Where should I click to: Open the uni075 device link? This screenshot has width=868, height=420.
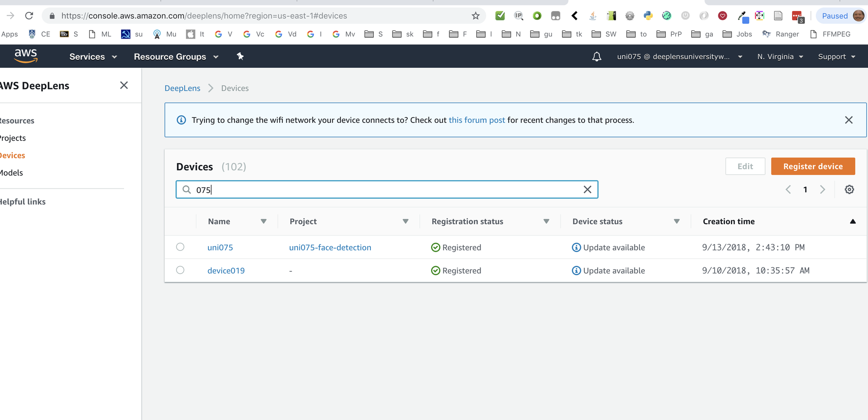pos(220,247)
